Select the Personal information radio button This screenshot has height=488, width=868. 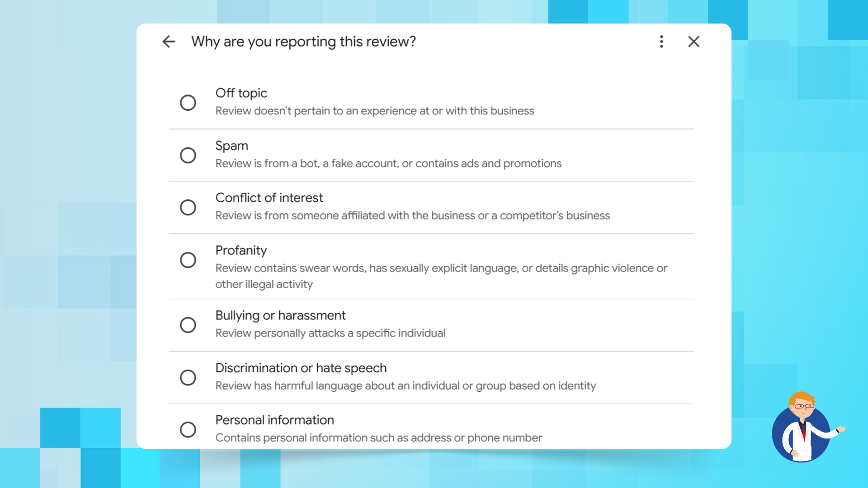pos(188,429)
